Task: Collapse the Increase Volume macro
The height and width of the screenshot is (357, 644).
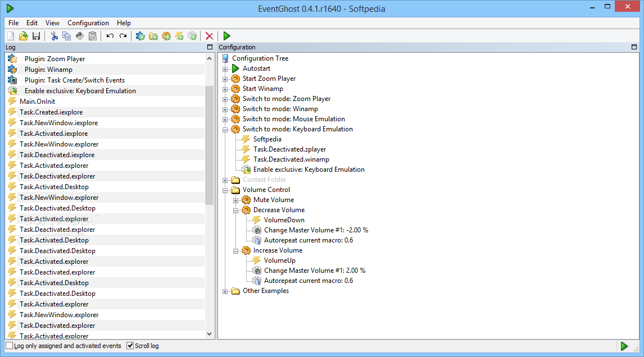Action: [x=236, y=251]
